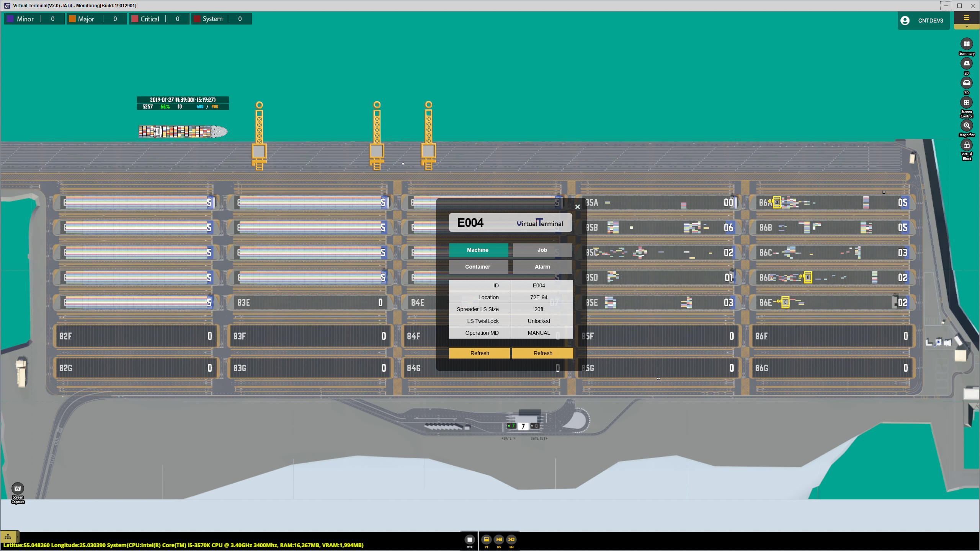
Task: Close the E004 info popup
Action: (x=577, y=207)
